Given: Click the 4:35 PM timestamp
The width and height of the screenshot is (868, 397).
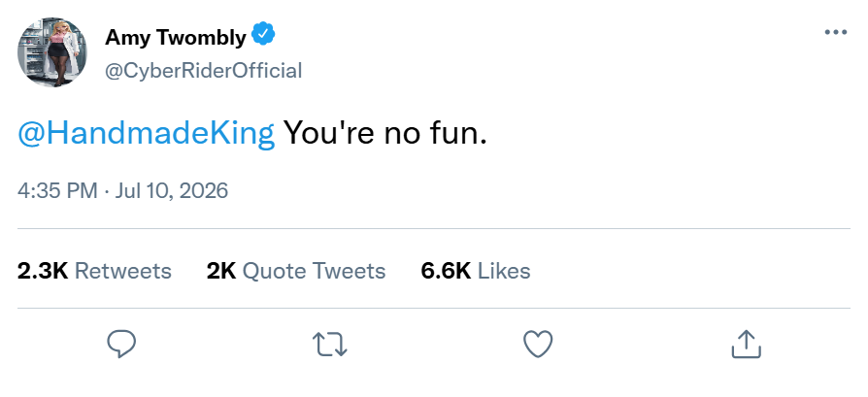Looking at the screenshot, I should 57,191.
